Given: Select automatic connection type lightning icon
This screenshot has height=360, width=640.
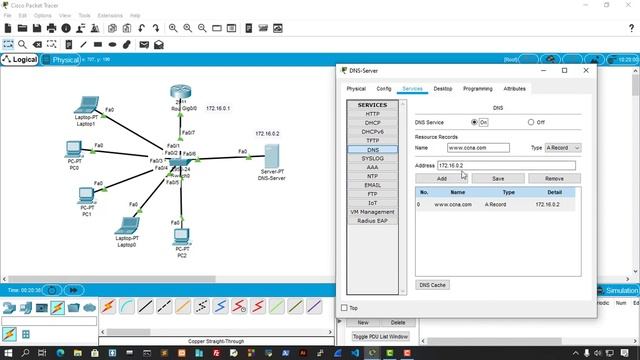Looking at the screenshot, I should [109, 307].
